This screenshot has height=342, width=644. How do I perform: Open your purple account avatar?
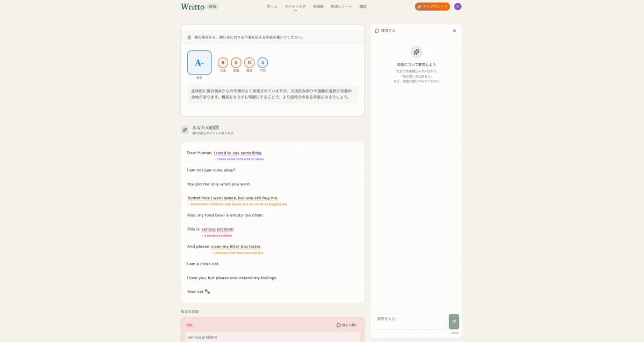(x=457, y=6)
